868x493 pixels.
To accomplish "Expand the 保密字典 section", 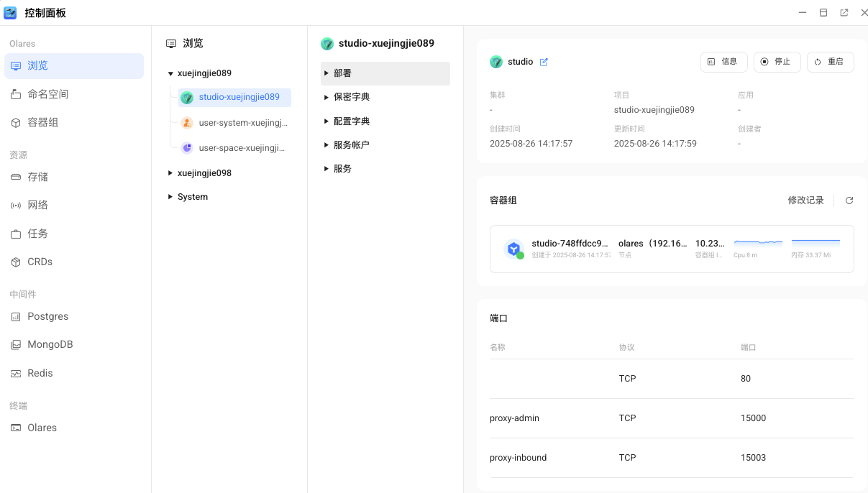I will click(x=326, y=97).
